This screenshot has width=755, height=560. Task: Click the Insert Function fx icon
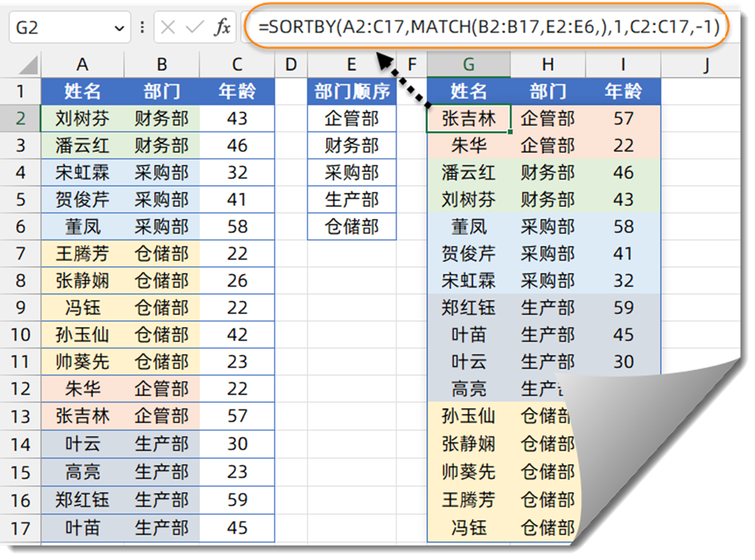[x=222, y=28]
